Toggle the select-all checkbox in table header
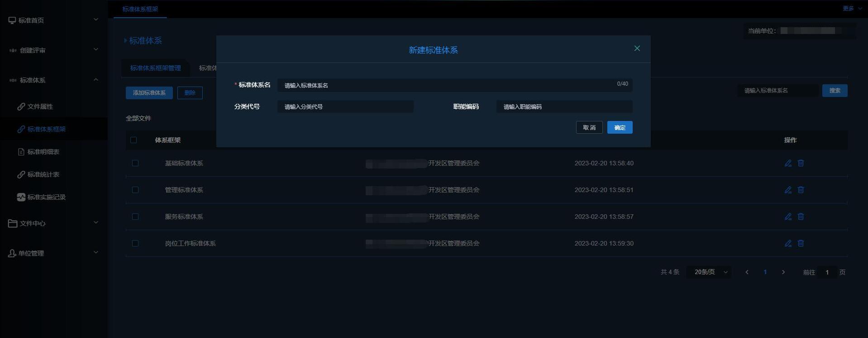The width and height of the screenshot is (868, 338). [x=134, y=140]
